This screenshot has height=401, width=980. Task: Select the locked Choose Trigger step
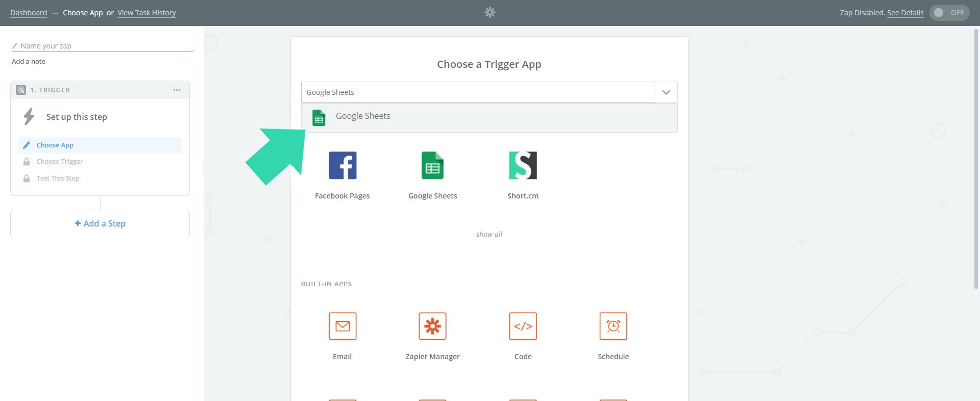click(59, 162)
